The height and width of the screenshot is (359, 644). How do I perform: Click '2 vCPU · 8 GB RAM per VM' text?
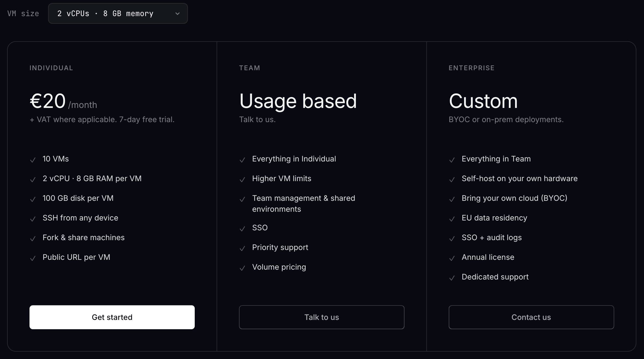[92, 178]
